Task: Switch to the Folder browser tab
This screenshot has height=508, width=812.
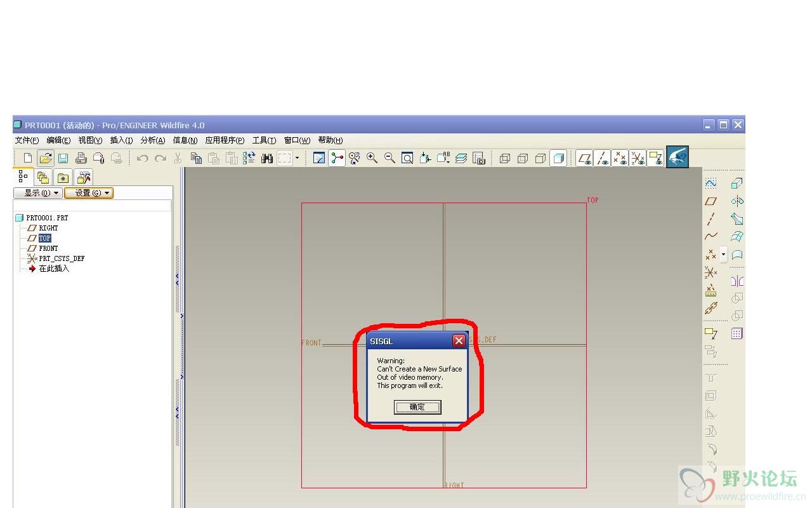Action: coord(43,177)
